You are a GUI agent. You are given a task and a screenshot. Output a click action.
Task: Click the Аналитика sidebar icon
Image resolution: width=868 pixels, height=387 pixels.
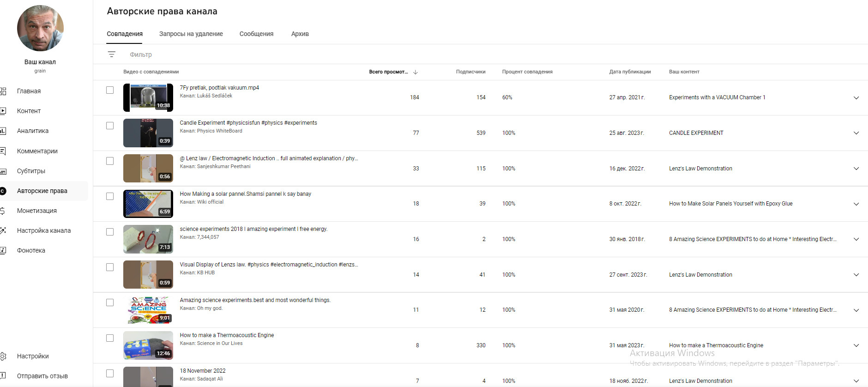tap(3, 131)
